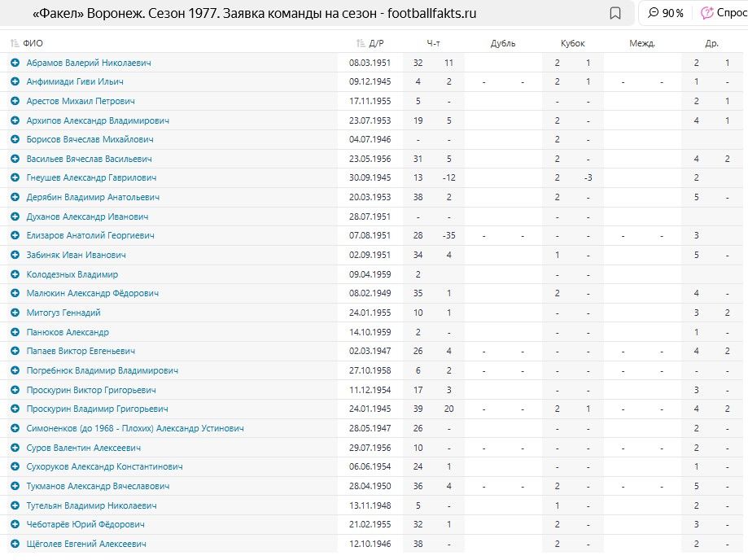Image resolution: width=748 pixels, height=560 pixels.
Task: Sort the table by Д/Р column icon
Action: tap(361, 44)
